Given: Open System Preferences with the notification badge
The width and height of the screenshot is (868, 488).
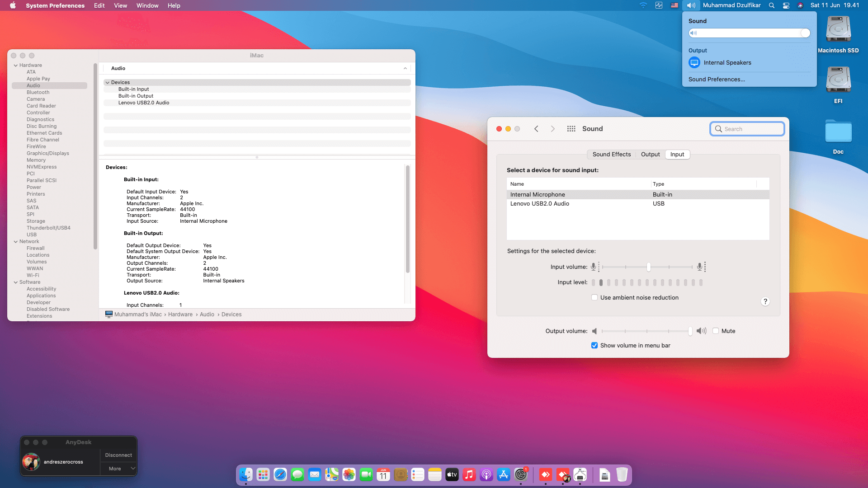Looking at the screenshot, I should (521, 474).
